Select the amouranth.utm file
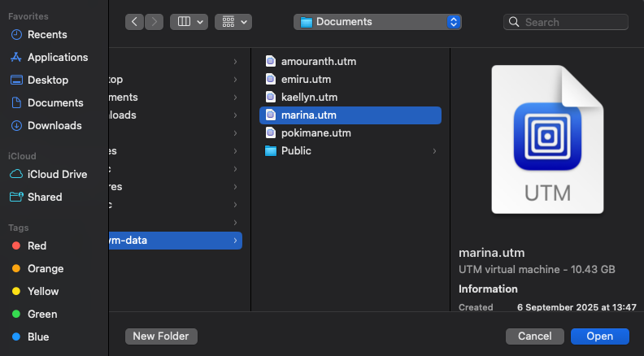The height and width of the screenshot is (356, 644). 318,62
